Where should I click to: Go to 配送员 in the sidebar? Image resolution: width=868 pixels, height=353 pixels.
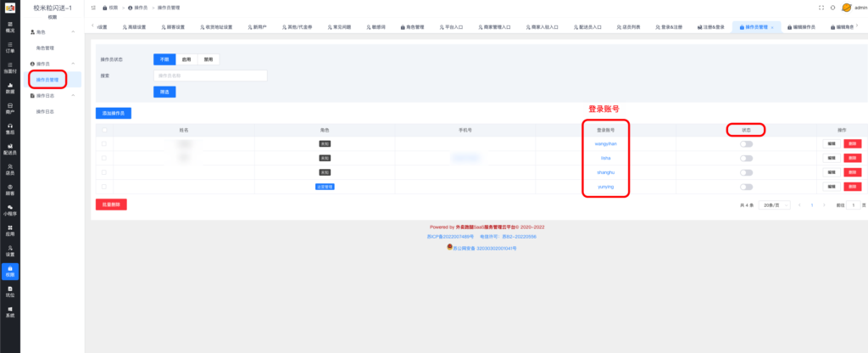pos(9,149)
